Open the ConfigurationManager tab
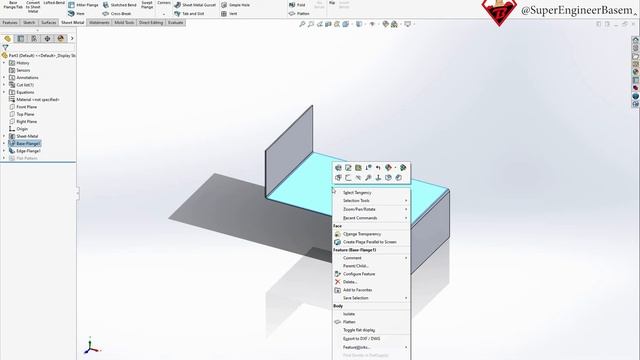This screenshot has height=360, width=640. point(34,38)
